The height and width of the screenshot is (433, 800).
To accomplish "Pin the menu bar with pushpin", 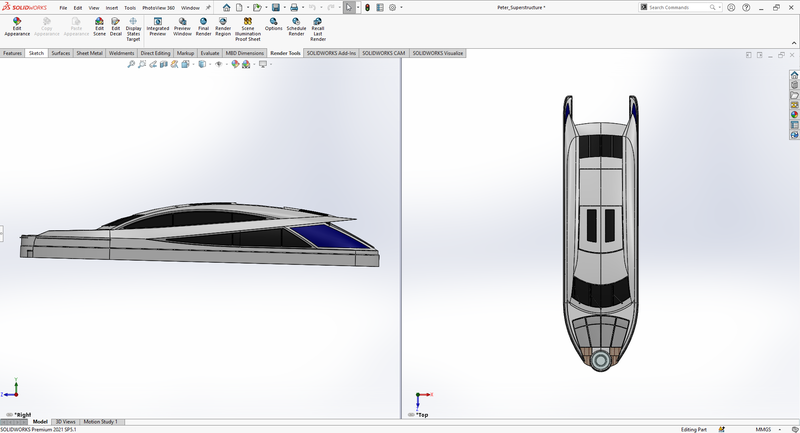I will click(x=208, y=8).
